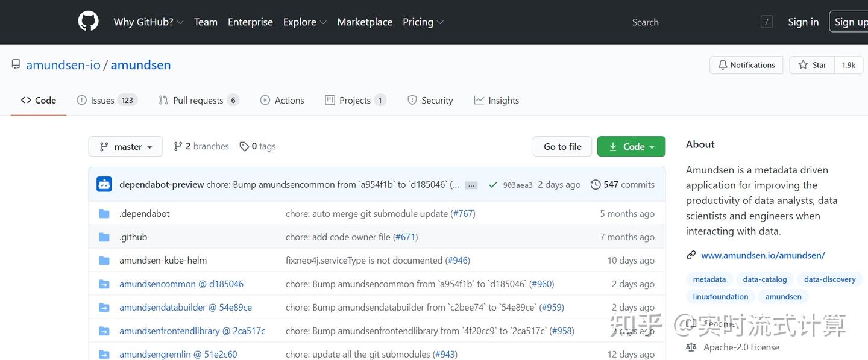Open the Marketplace menu item
Viewport: 868px width, 360px height.
365,22
